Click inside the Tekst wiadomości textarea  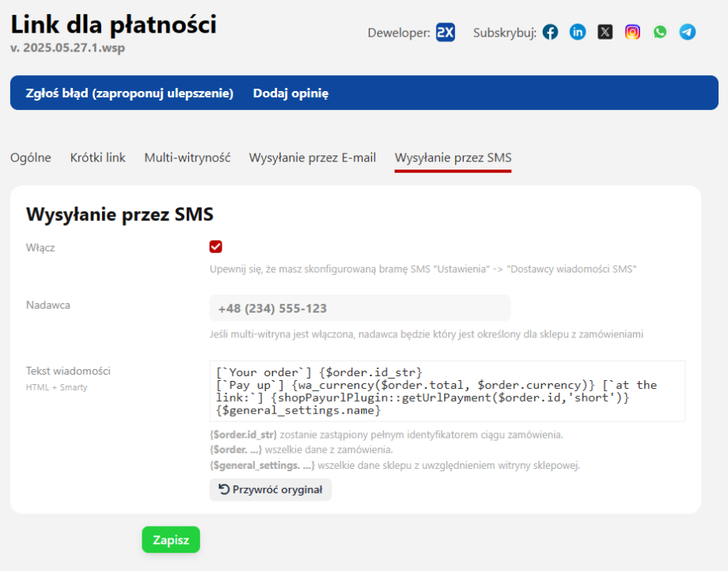[447, 391]
